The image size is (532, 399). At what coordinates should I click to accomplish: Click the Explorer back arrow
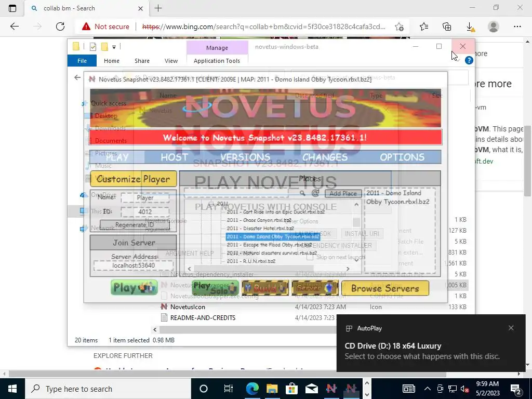[x=77, y=77]
